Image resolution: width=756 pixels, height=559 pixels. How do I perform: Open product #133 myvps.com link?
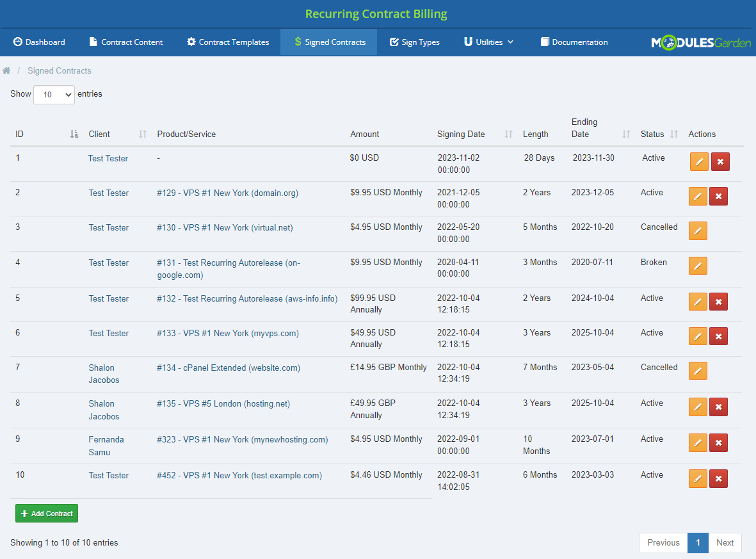click(x=228, y=333)
